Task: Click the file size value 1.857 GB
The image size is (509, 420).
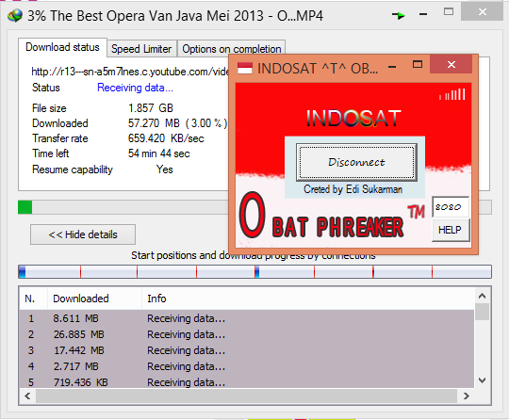Action: coord(151,108)
